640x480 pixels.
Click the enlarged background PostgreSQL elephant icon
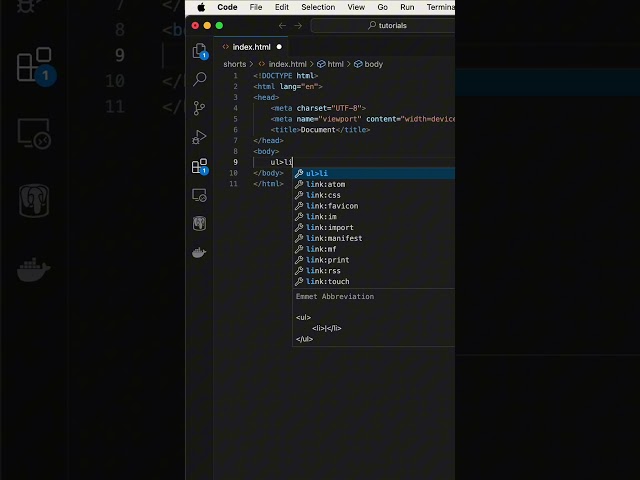click(x=34, y=201)
